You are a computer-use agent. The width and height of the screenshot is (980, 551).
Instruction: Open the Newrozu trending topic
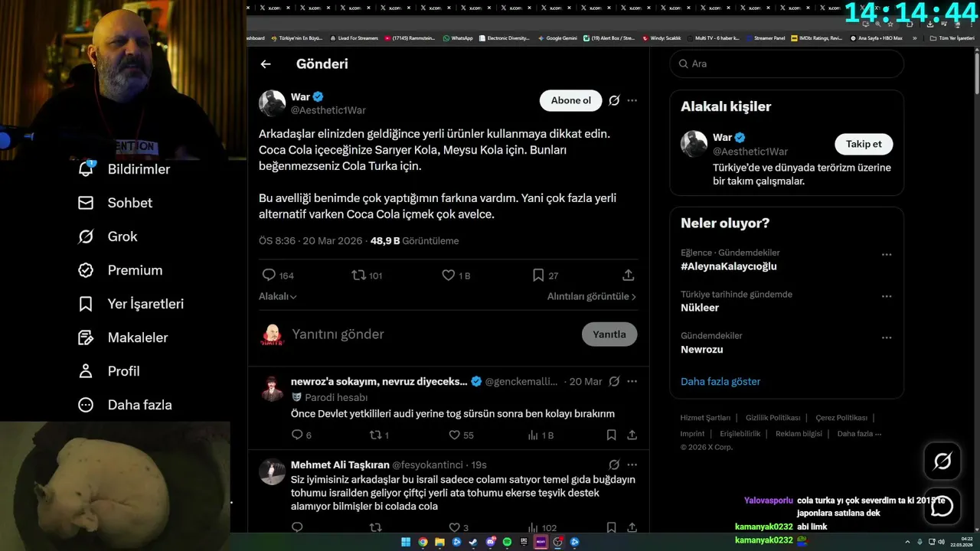click(x=702, y=349)
